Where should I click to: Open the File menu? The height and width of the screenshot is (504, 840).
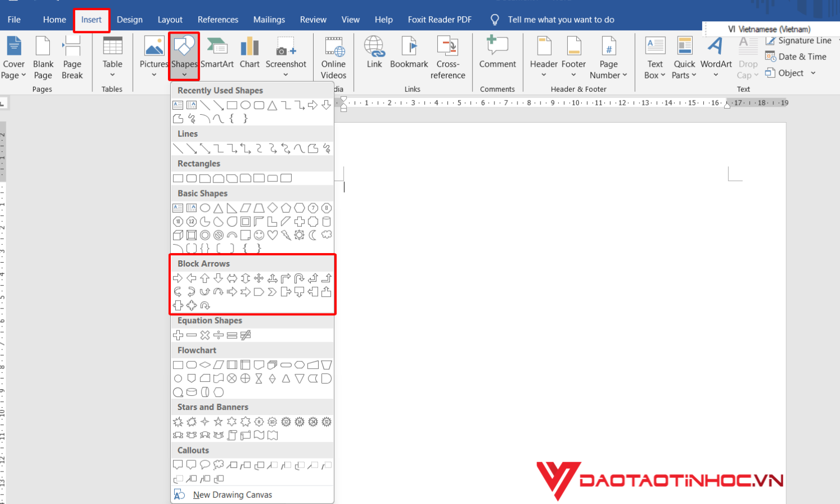(x=14, y=20)
